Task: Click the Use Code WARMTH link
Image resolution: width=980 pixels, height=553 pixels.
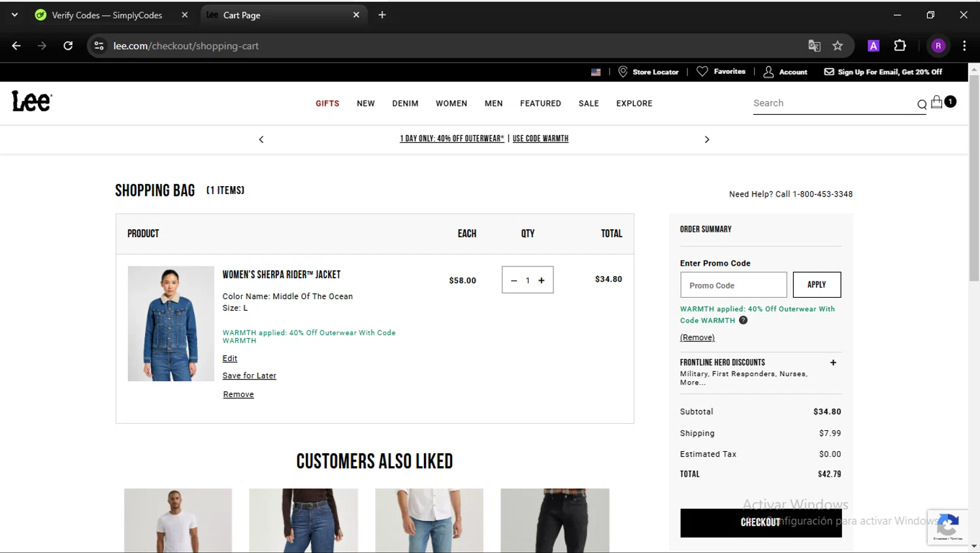Action: tap(540, 138)
